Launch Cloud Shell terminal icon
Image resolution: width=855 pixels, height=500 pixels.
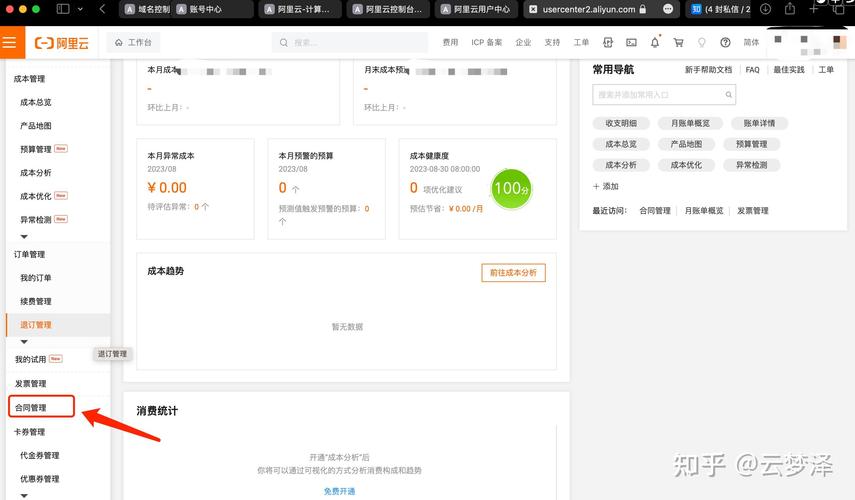[631, 43]
